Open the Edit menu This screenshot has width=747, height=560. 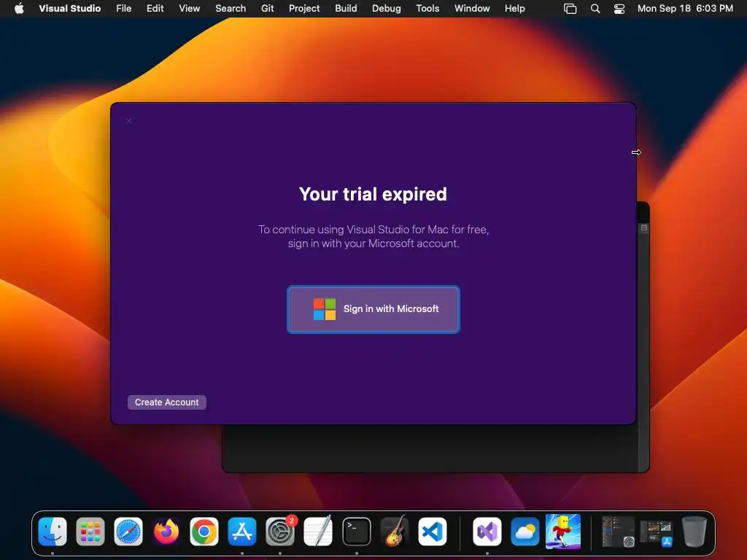pos(155,8)
